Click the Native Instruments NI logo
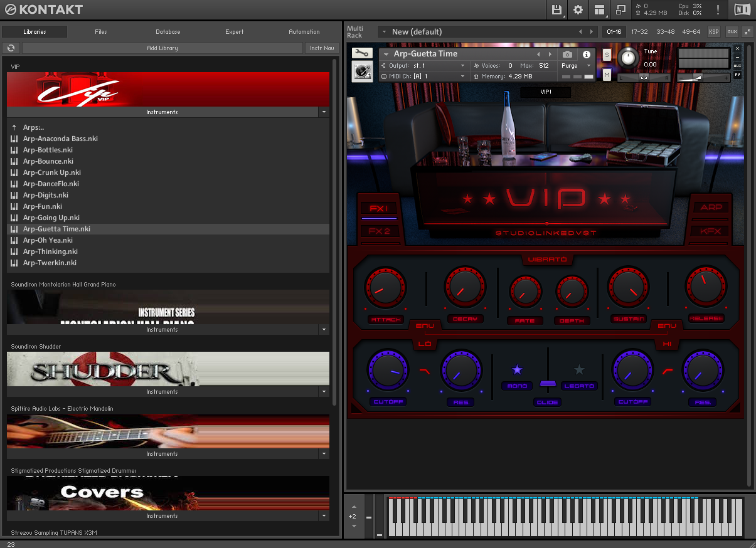The image size is (756, 548). click(742, 9)
